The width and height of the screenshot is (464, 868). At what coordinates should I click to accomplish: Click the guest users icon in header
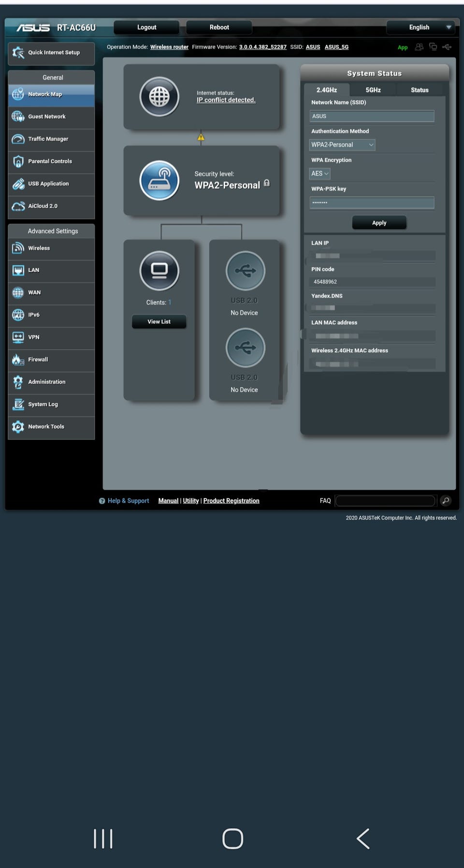click(419, 47)
